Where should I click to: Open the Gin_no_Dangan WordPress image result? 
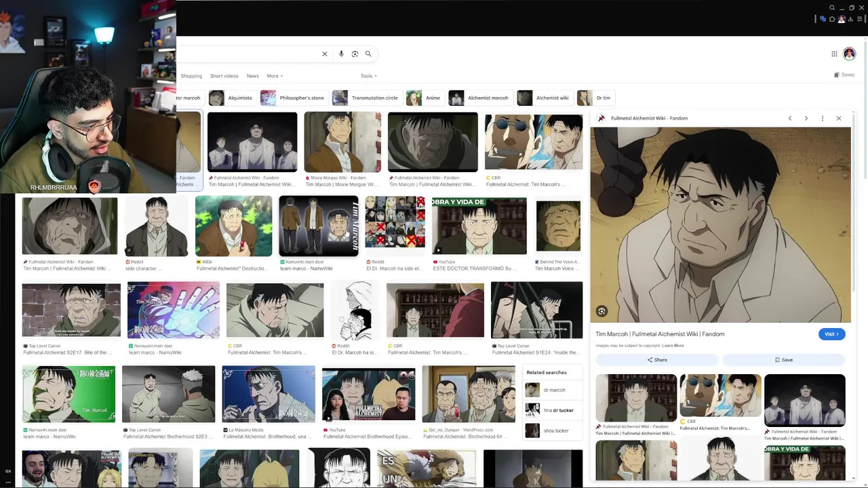point(469,394)
